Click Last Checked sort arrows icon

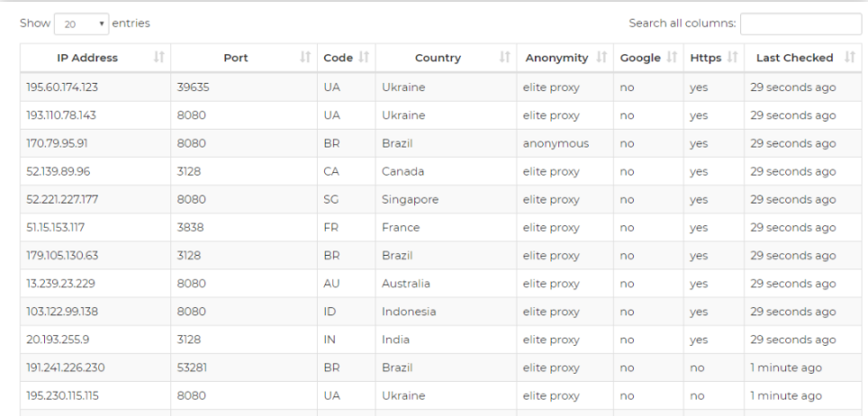click(x=850, y=57)
